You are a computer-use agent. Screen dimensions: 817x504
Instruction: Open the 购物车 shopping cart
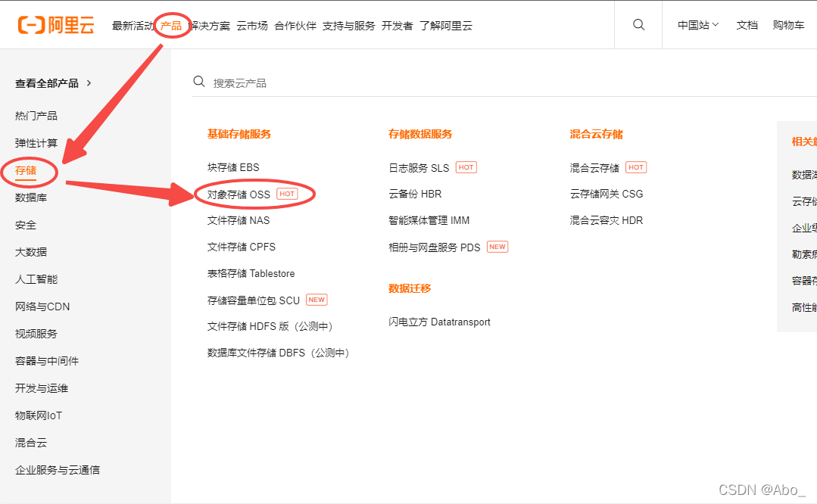788,24
